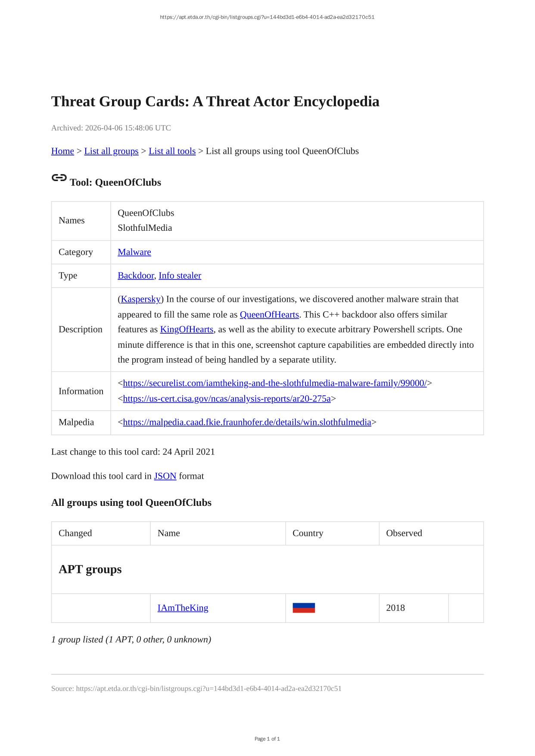This screenshot has height=756, width=535.
Task: Follow the Info stealer type link
Action: (180, 276)
